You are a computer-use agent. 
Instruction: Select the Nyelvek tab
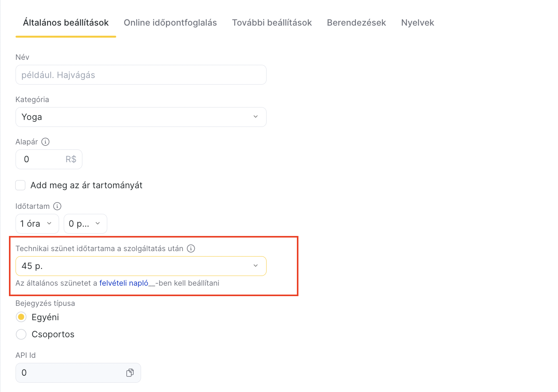[417, 23]
